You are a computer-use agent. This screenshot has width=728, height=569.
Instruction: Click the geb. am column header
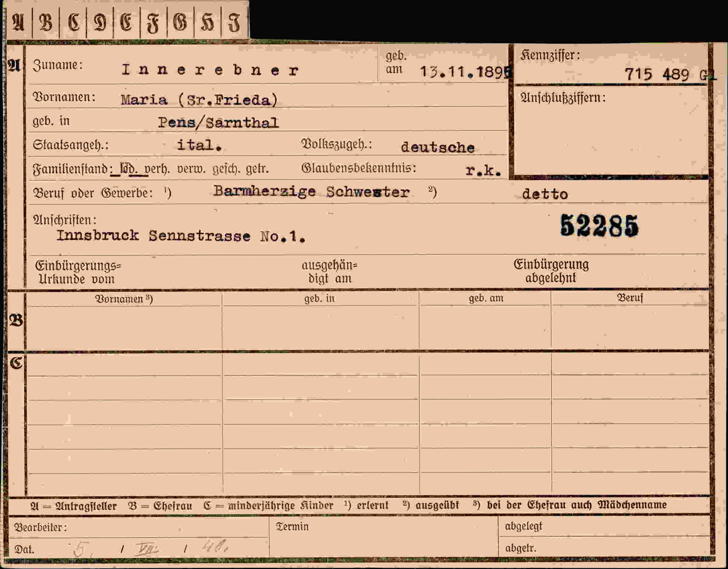click(486, 298)
